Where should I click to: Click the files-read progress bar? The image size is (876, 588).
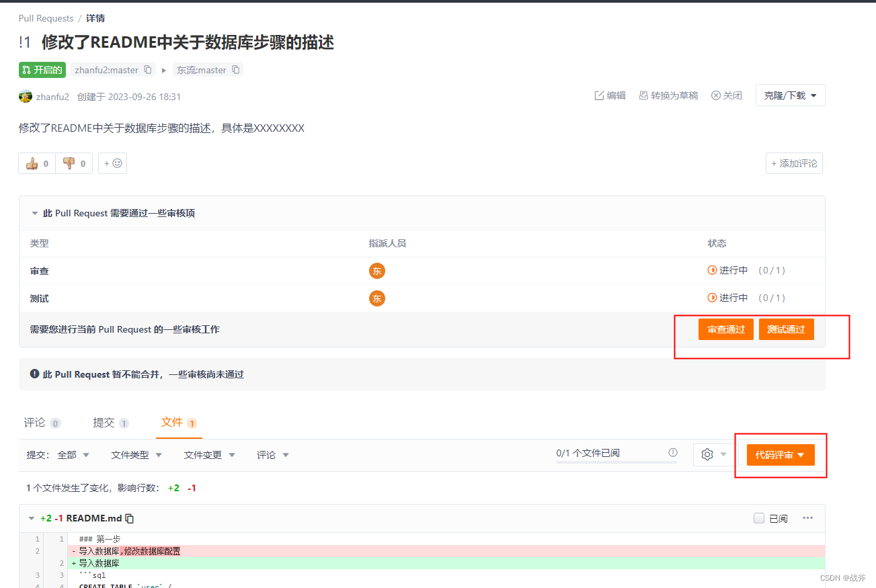coord(616,462)
